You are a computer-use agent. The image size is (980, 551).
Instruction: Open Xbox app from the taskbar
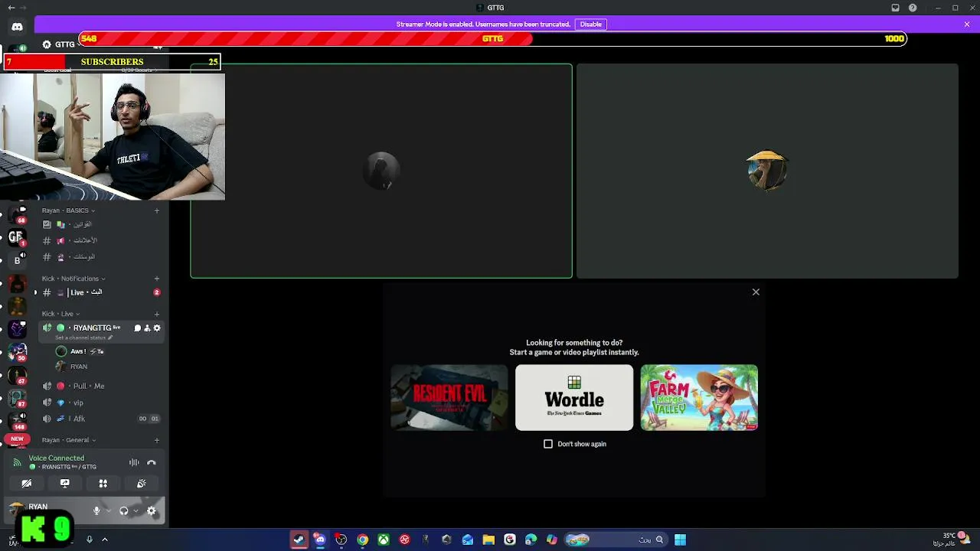click(384, 540)
